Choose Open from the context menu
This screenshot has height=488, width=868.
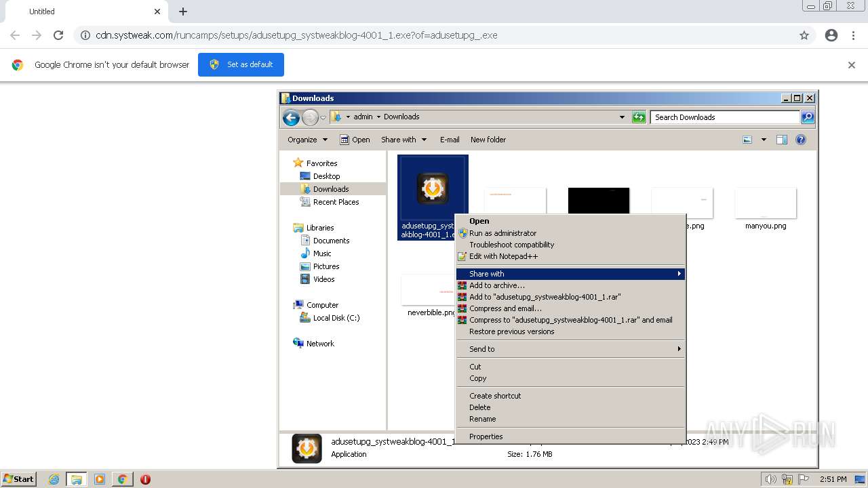570,221
